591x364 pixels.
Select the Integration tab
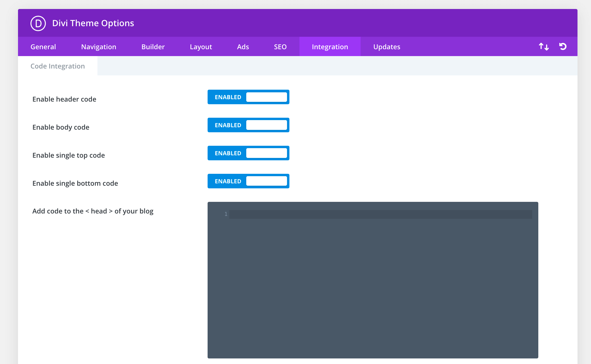[x=330, y=47]
